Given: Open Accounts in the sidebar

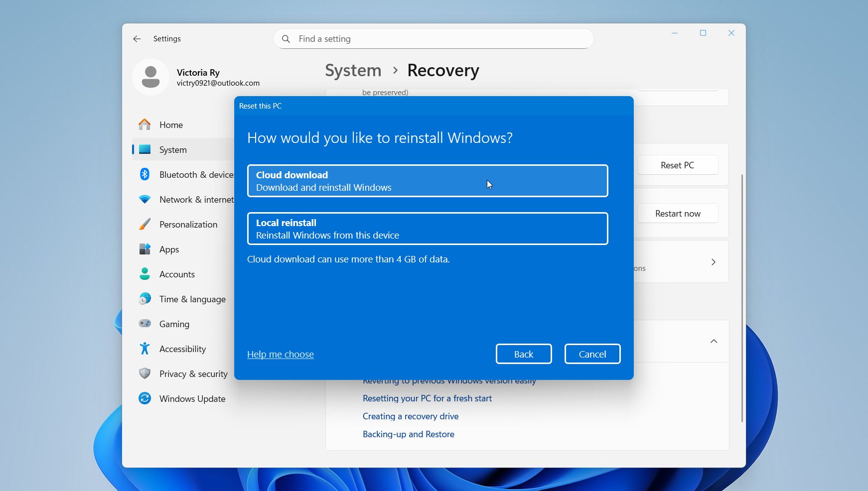Looking at the screenshot, I should [177, 274].
